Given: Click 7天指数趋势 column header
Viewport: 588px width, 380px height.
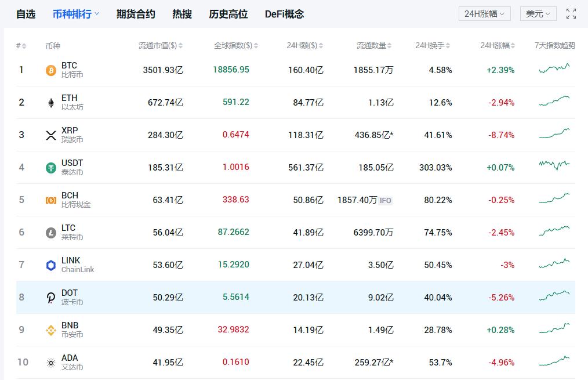Looking at the screenshot, I should coord(554,45).
